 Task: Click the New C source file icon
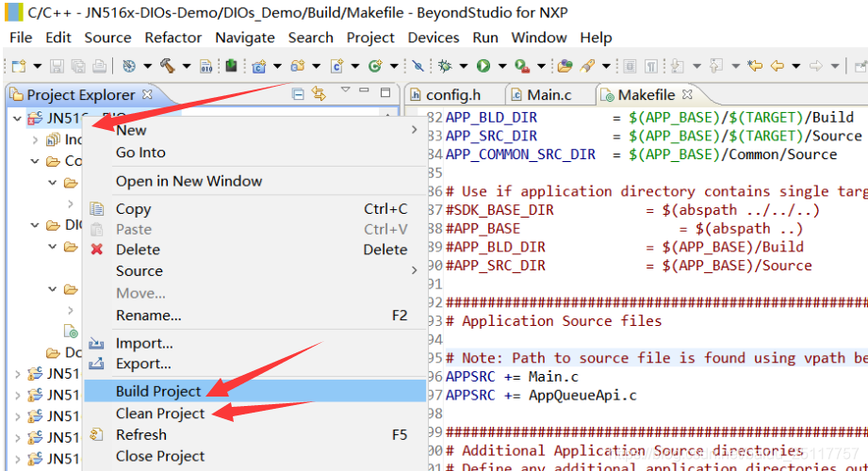(336, 67)
